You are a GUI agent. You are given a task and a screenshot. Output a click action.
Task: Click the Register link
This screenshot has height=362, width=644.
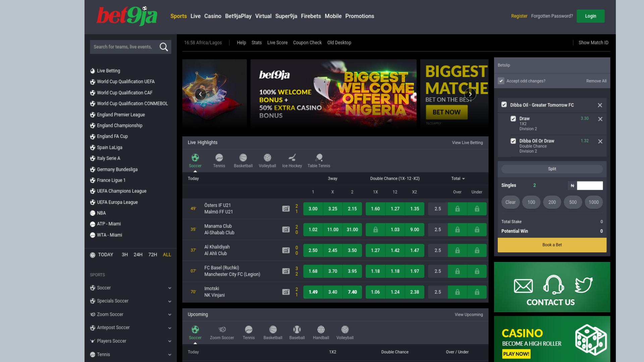tap(519, 16)
